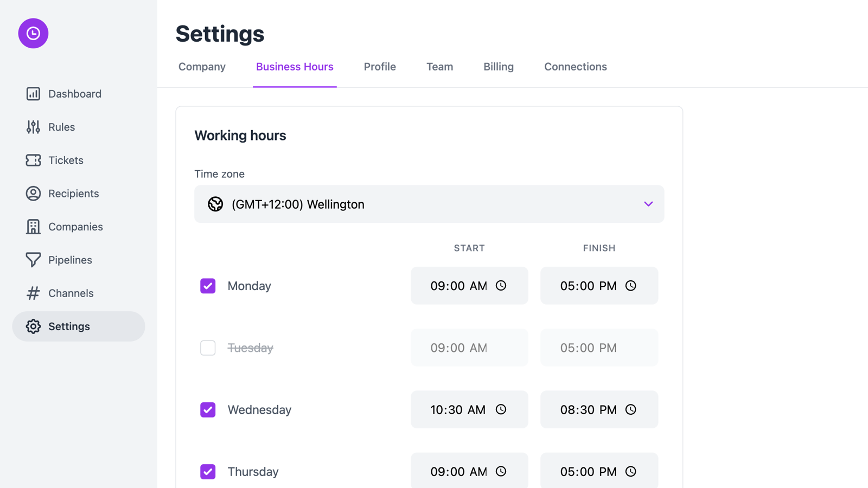Uncheck the Monday working day checkbox
Viewport: 868px width, 488px height.
(x=208, y=286)
